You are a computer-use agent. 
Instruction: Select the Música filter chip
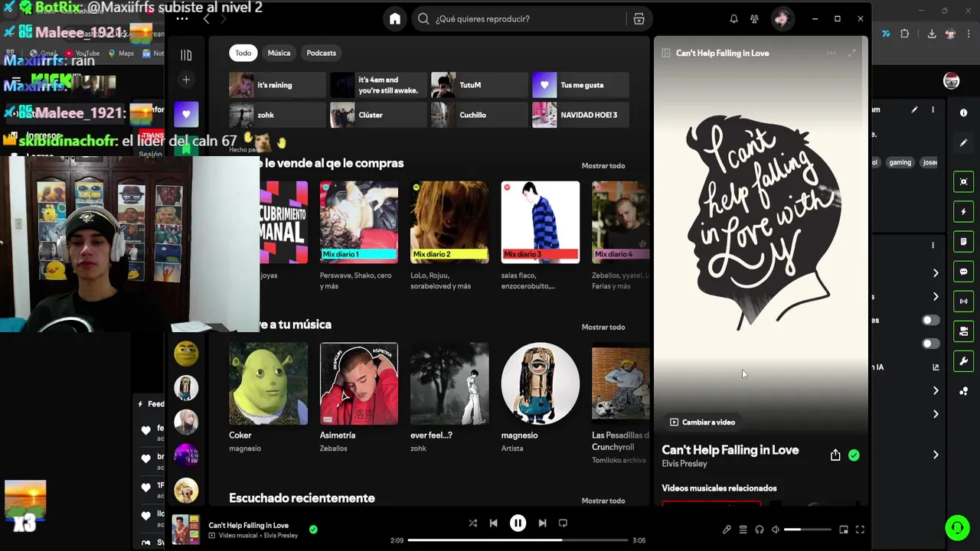click(279, 53)
